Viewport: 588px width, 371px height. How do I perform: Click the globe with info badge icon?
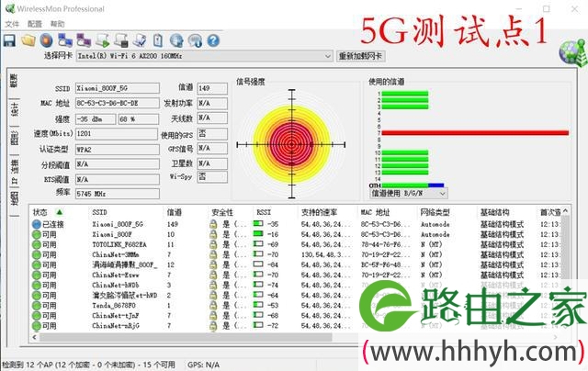[195, 40]
